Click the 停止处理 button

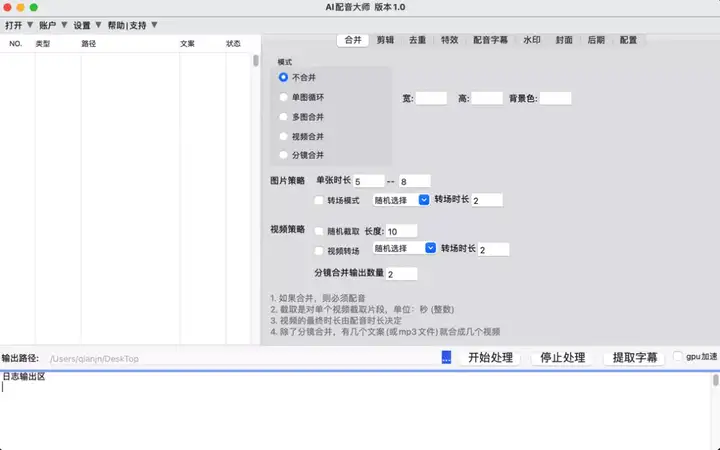coord(562,358)
